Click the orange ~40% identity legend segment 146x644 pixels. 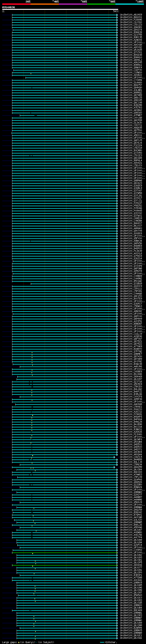click(45, 4)
